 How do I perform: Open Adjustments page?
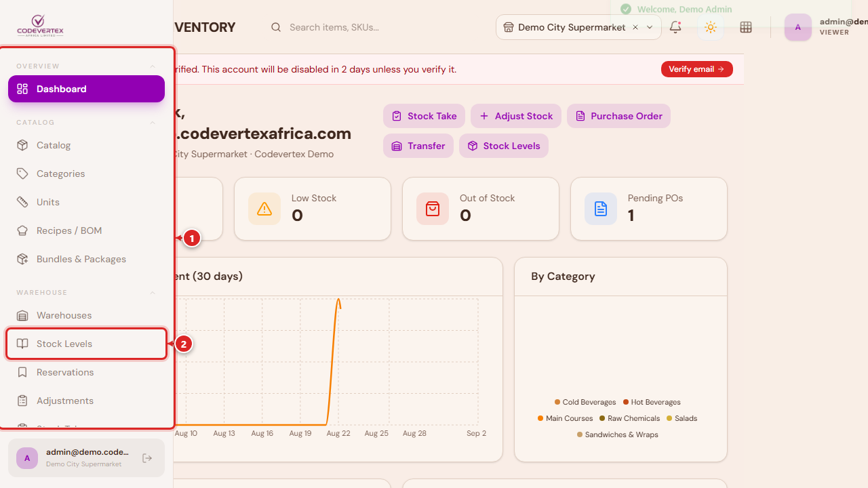point(86,401)
